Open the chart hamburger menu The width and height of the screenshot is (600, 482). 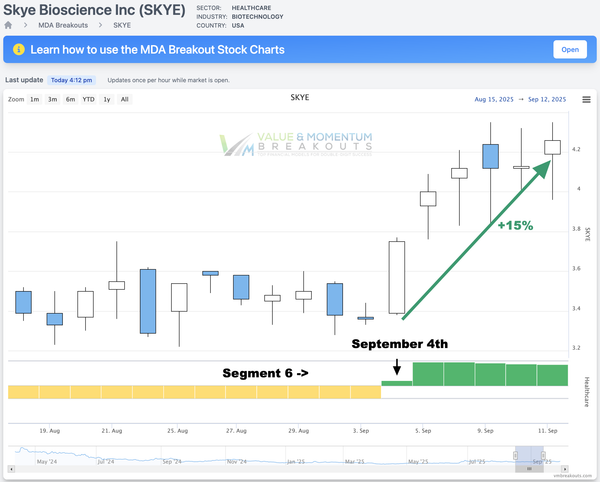pos(586,100)
